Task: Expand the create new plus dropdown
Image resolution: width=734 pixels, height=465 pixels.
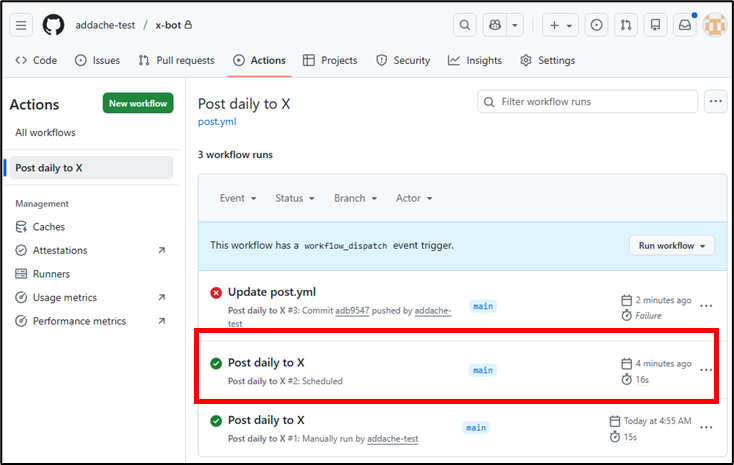Action: [x=559, y=25]
